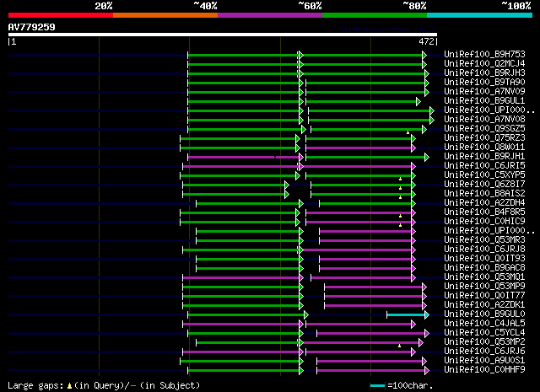Viewport: 540px width, 392px height.
Task: Click the green second segment in A7NV08 row
Action: click(371, 120)
